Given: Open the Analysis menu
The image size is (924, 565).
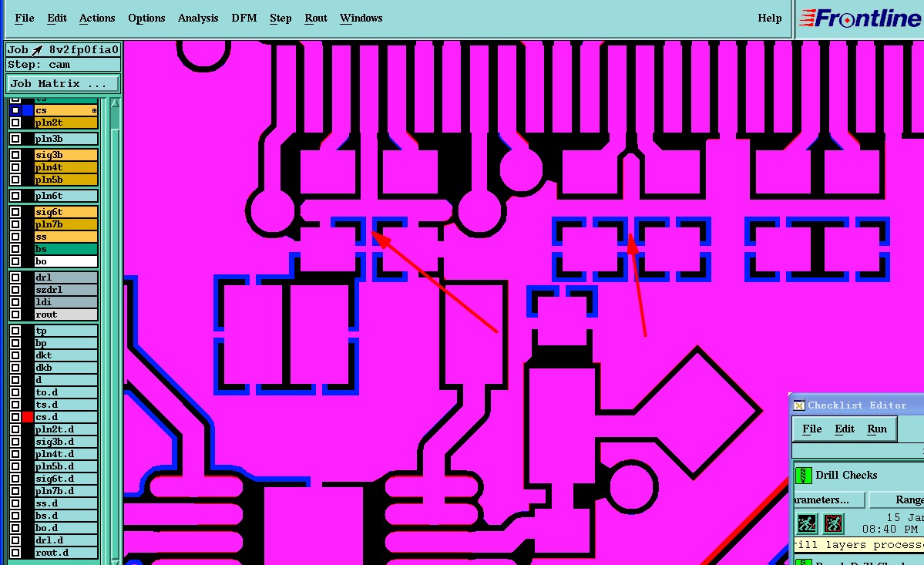Looking at the screenshot, I should [198, 18].
